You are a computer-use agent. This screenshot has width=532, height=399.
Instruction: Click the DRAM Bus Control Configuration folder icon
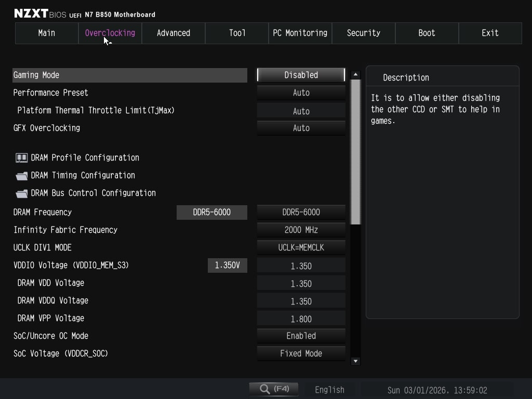coord(22,193)
